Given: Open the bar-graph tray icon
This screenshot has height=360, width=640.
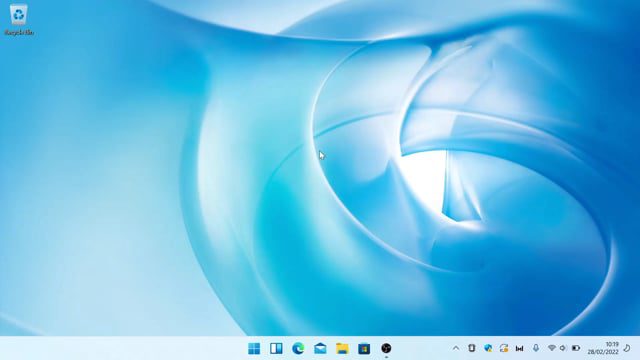Looking at the screenshot, I should (520, 348).
